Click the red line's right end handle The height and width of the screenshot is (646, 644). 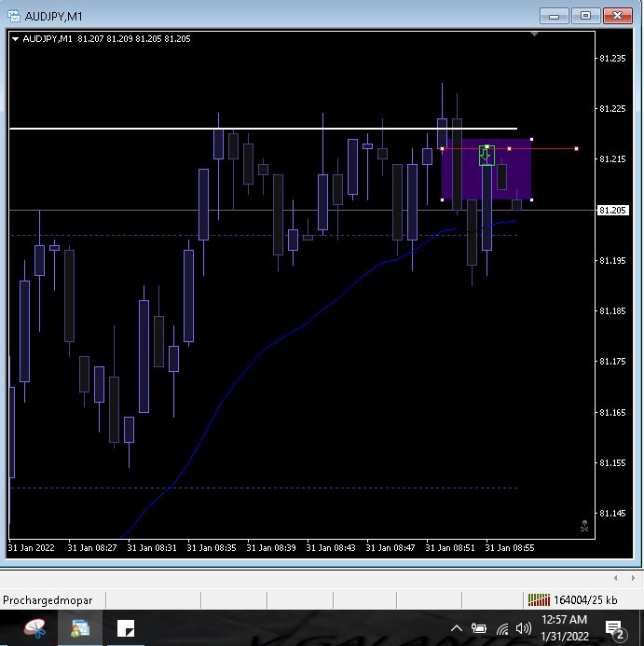576,149
